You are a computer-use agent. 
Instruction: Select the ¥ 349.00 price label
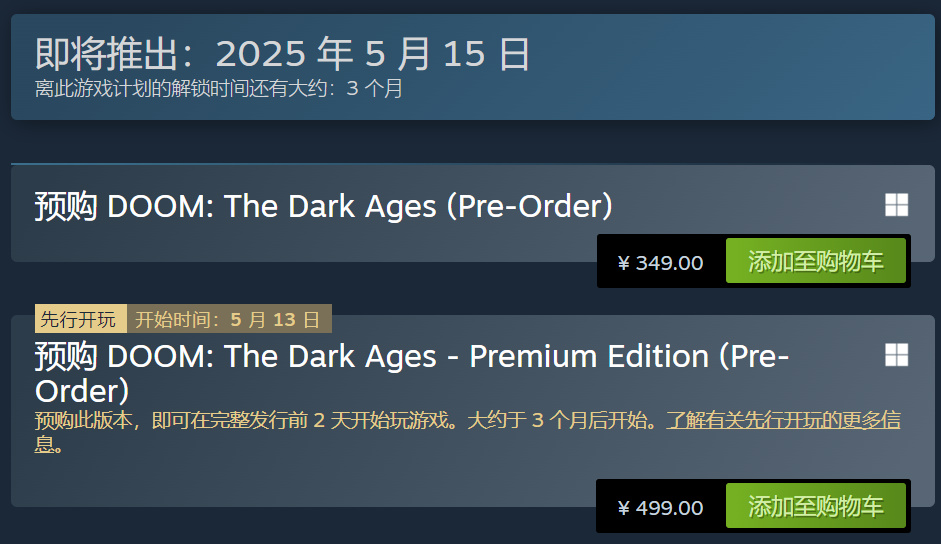[x=661, y=263]
